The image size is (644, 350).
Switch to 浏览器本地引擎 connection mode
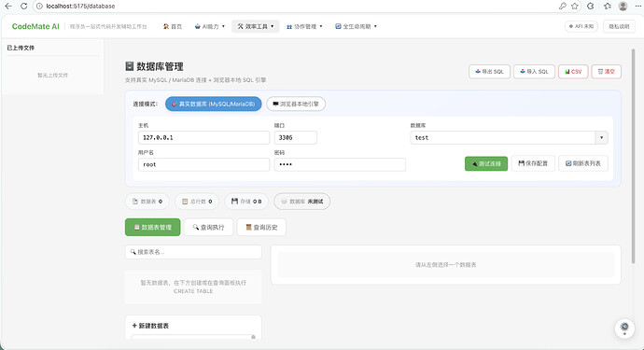pos(296,104)
